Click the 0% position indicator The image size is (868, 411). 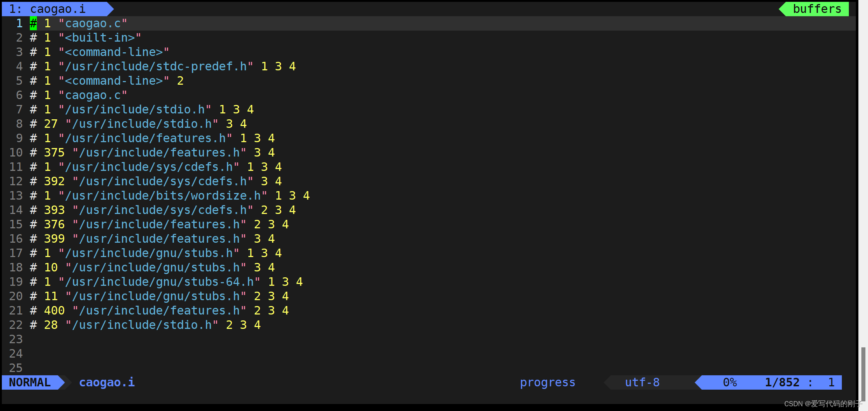[730, 382]
